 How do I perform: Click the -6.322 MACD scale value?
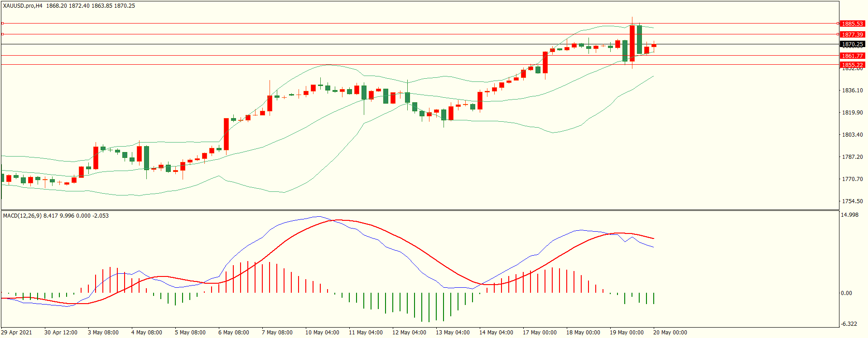(849, 324)
